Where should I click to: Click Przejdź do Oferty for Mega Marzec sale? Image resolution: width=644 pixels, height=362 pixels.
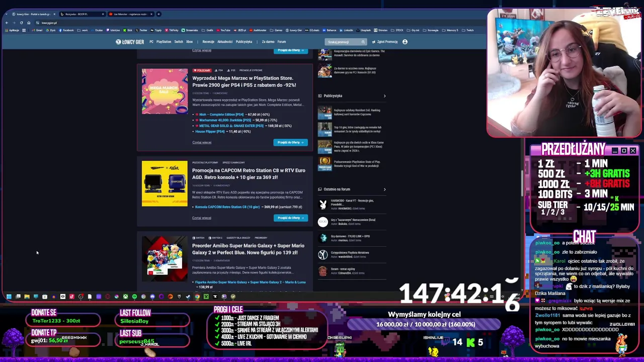(x=290, y=142)
